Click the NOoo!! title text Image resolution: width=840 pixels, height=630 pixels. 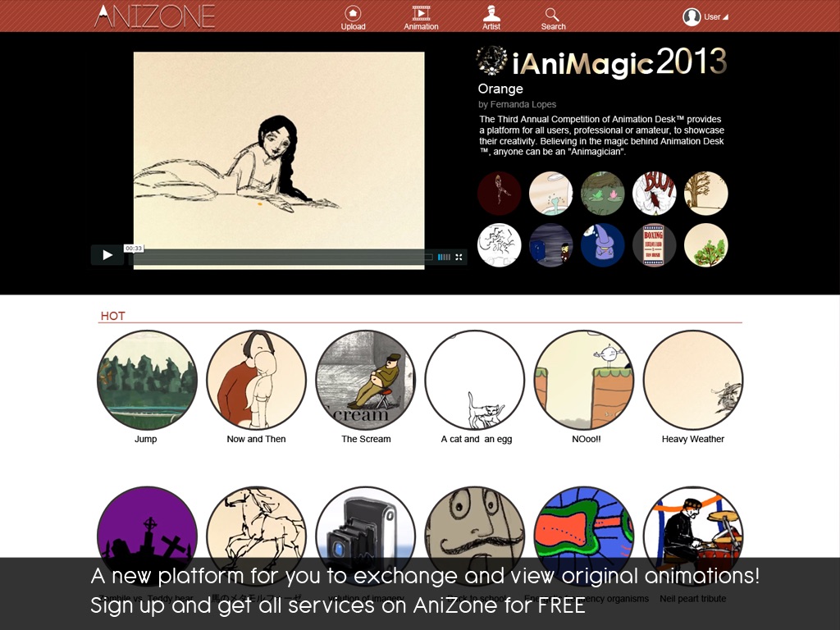click(x=586, y=440)
